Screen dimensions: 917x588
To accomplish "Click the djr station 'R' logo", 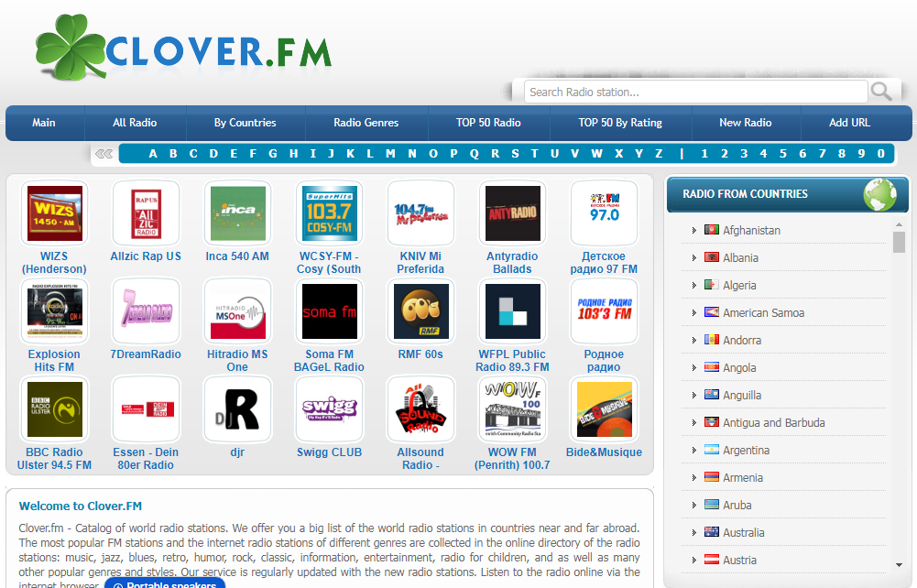I will pyautogui.click(x=237, y=408).
